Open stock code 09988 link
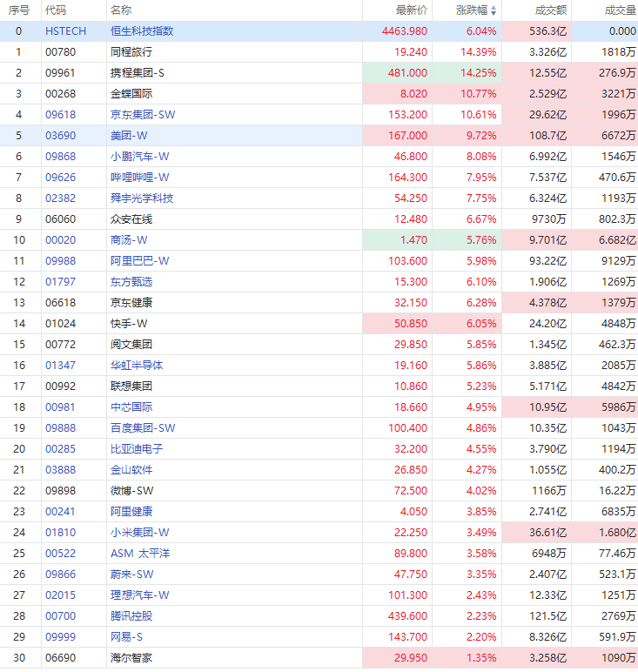The height and width of the screenshot is (672, 638). click(60, 261)
